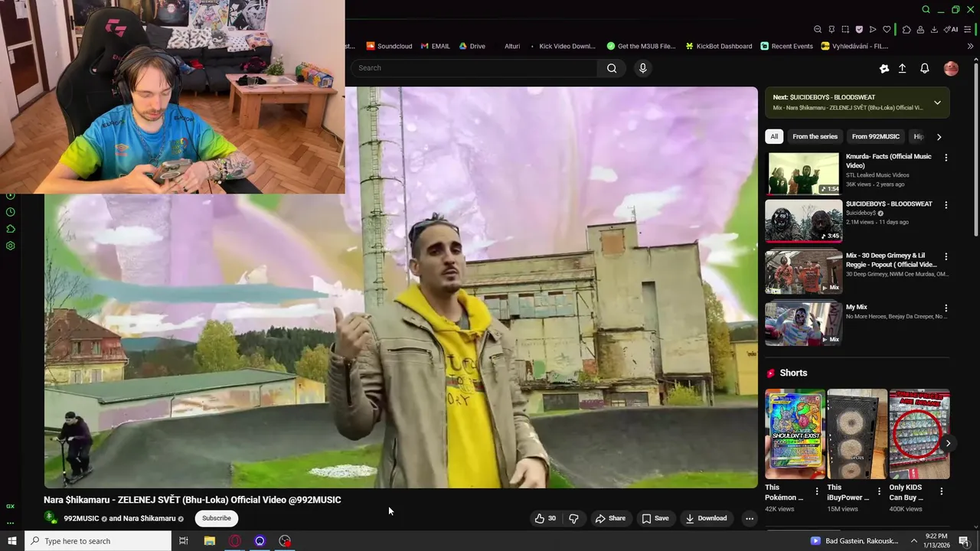Open more actions menu below the video
Screen dimensions: 980x551
click(x=750, y=518)
